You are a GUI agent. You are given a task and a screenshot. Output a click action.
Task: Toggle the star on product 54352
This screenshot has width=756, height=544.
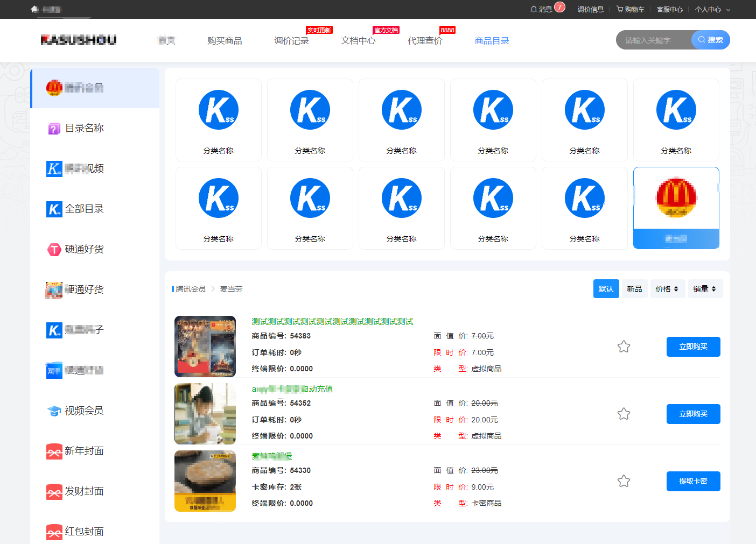[x=624, y=414]
